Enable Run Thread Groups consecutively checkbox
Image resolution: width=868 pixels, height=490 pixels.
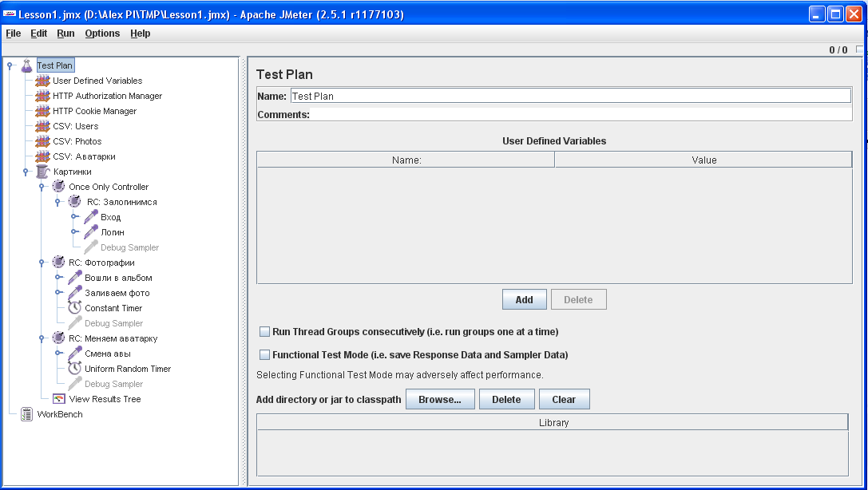[x=265, y=332]
